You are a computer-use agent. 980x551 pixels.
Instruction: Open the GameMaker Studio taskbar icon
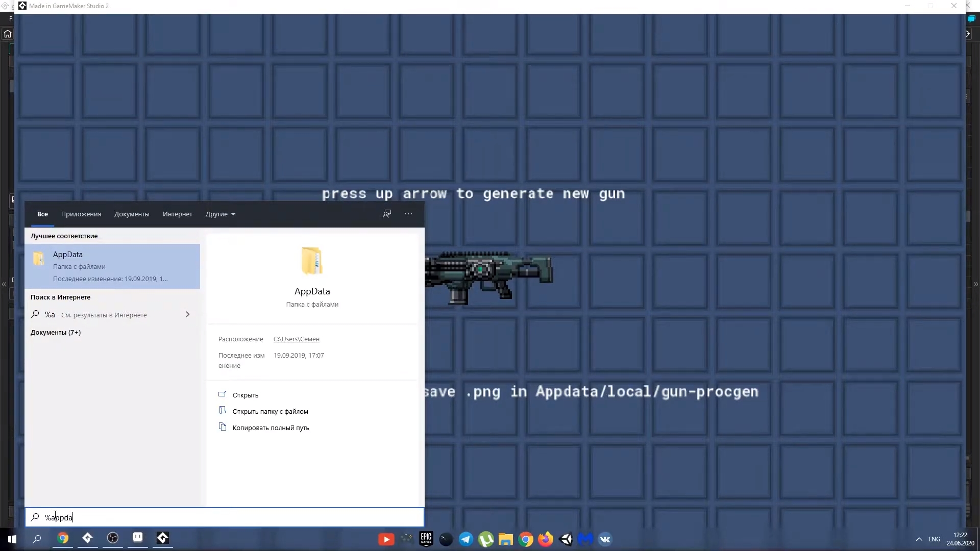(87, 538)
